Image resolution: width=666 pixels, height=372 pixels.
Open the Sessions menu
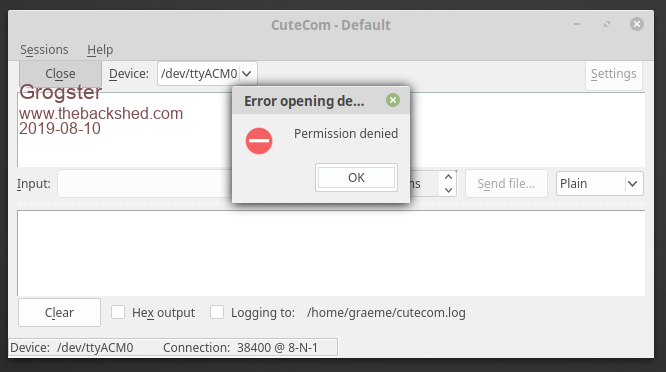pyautogui.click(x=44, y=50)
